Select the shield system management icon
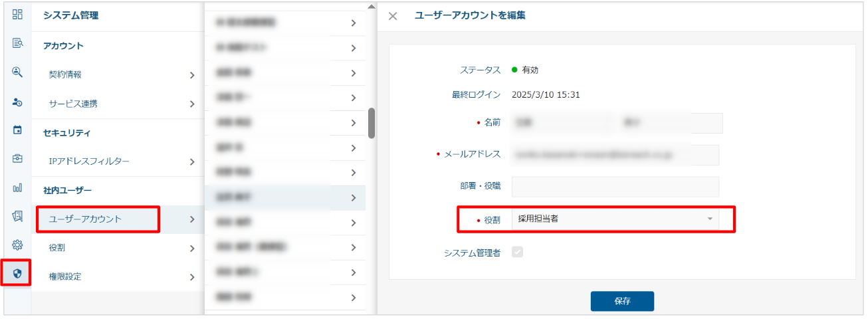The width and height of the screenshot is (868, 319). point(17,273)
